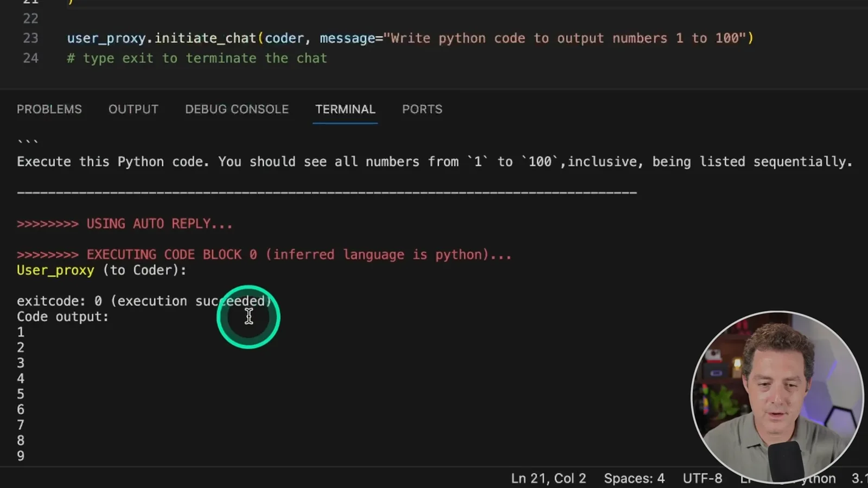Screen dimensions: 868x488
Task: Click line number 24 in gutter
Action: (x=31, y=59)
